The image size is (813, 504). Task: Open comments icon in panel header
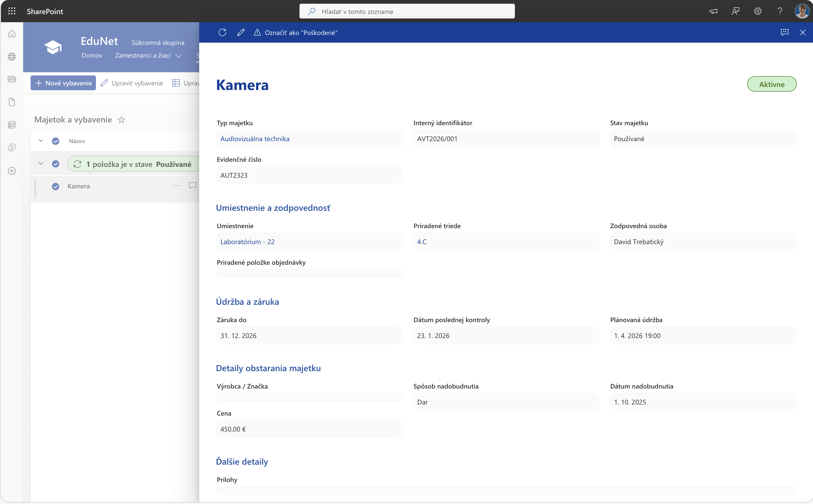tap(785, 32)
